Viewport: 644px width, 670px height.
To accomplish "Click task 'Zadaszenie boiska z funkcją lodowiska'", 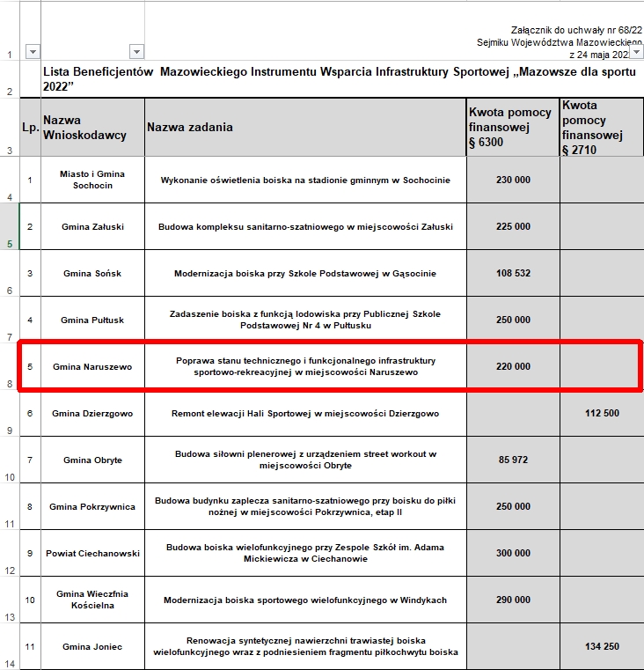I will 306,320.
